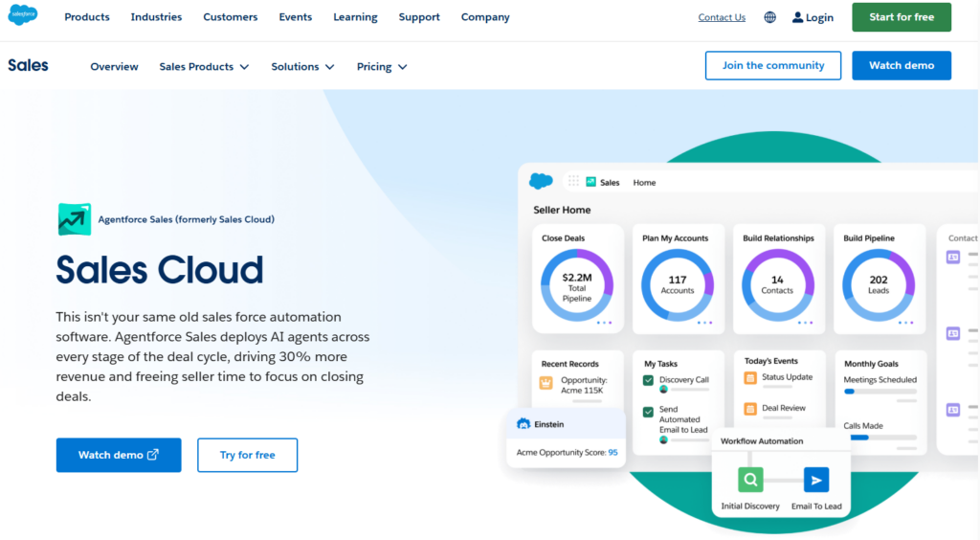Go to the Sales Overview tab
Viewport: 980px width, 540px height.
(x=115, y=66)
